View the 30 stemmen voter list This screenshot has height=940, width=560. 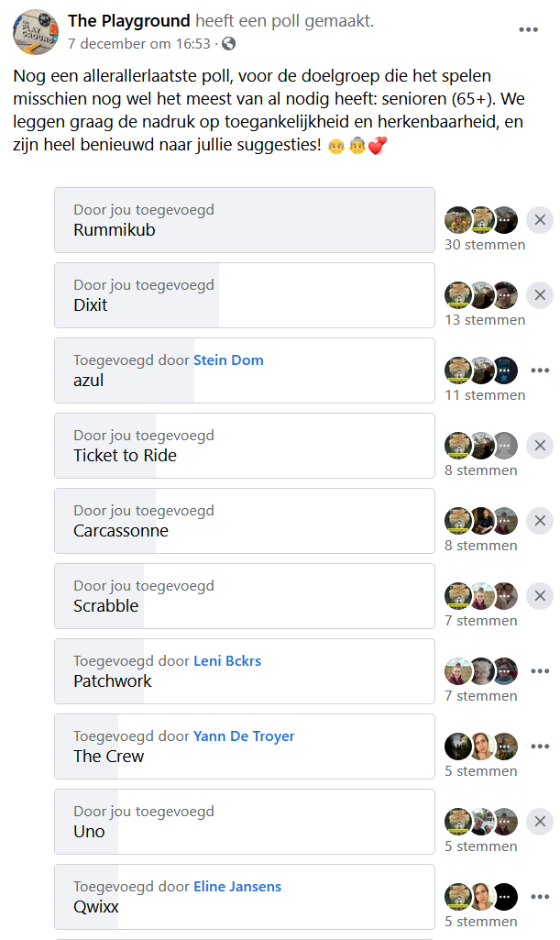(485, 245)
